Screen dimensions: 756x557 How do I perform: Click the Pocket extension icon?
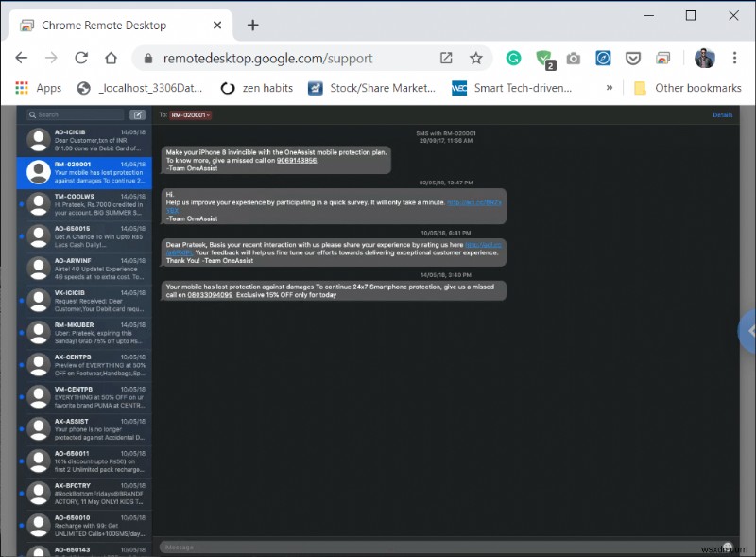coord(634,58)
